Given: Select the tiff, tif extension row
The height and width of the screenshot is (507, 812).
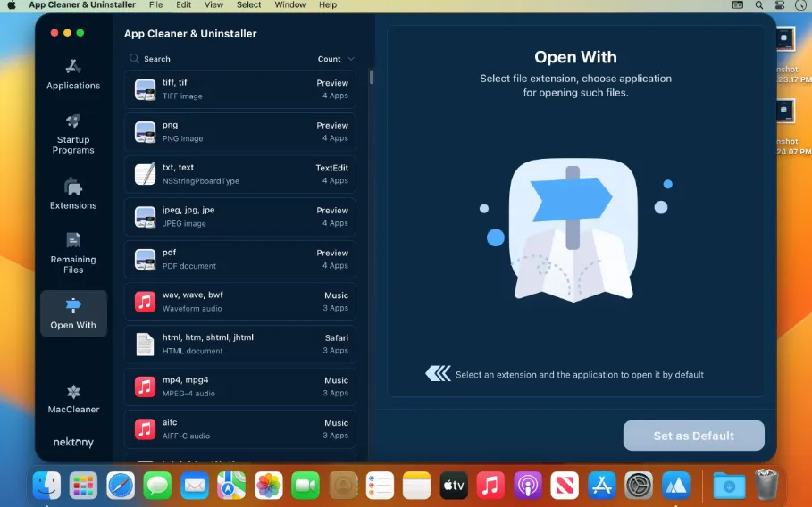Looking at the screenshot, I should [239, 89].
